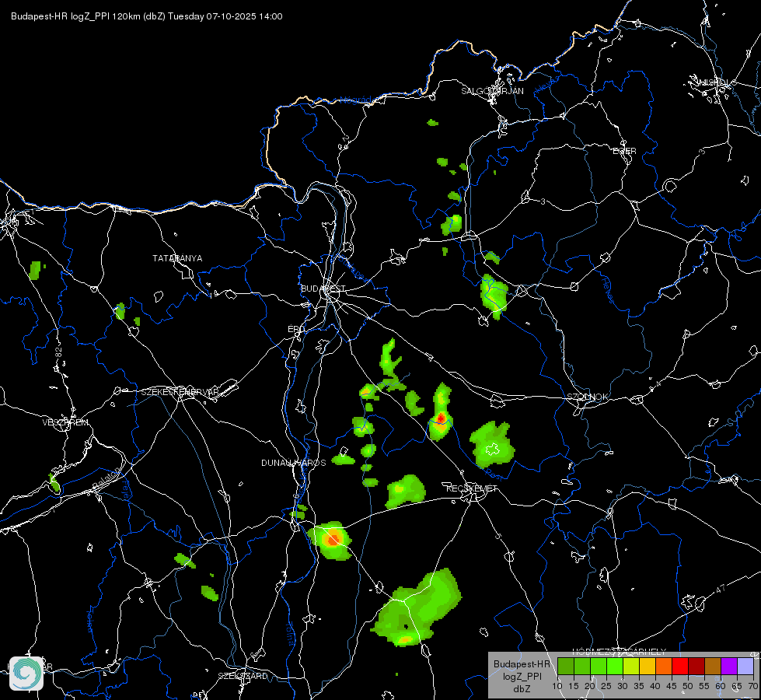Click the road number 47 label
Viewport: 761px width, 700px height.
(x=721, y=589)
